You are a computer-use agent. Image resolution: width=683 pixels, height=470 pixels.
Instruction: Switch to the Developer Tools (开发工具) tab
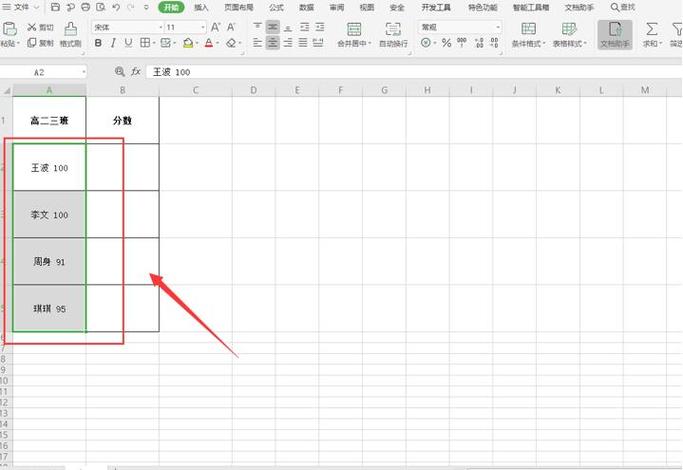[x=436, y=7]
